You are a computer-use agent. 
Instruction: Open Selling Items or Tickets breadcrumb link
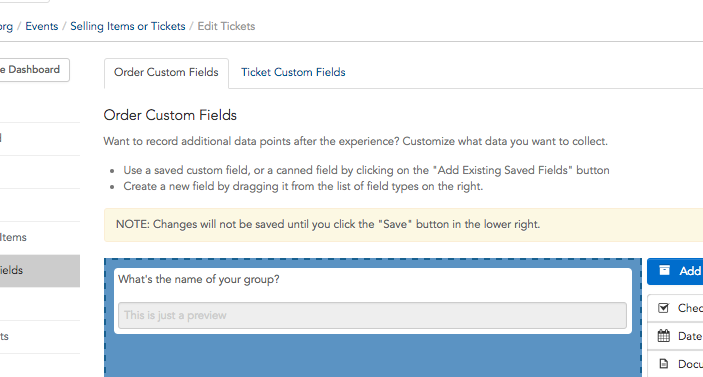(128, 26)
